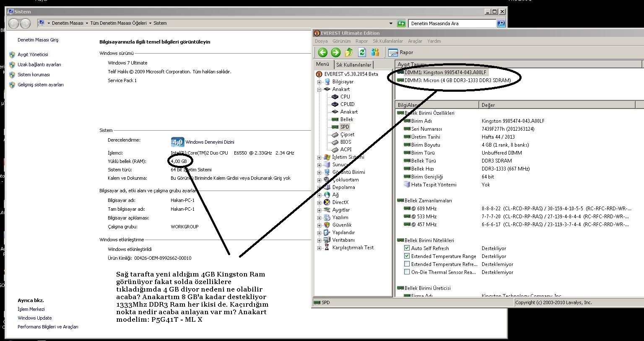This screenshot has height=341, width=644.
Task: Click the people-shaped favorites icon in EVEREST toolbar
Action: pos(375,52)
